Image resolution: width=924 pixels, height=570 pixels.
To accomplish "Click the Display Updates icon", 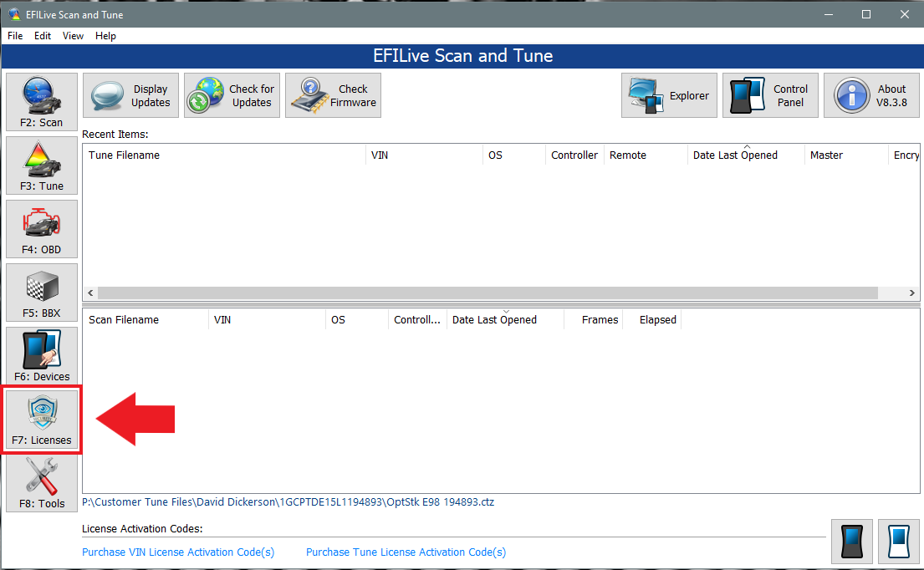I will tap(130, 94).
